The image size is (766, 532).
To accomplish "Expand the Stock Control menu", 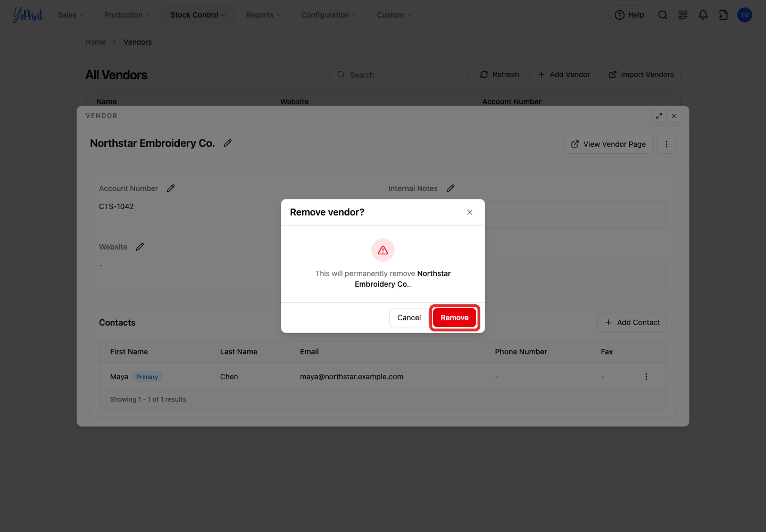I will [x=198, y=15].
